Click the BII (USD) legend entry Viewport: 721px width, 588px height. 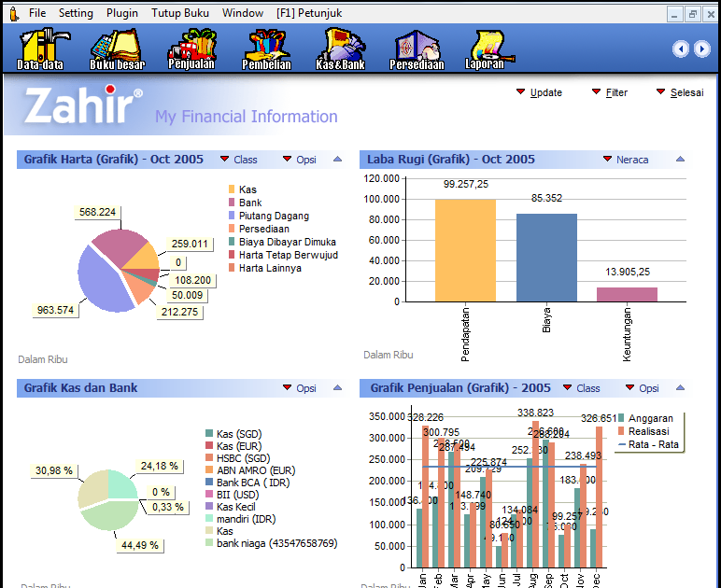(x=232, y=495)
